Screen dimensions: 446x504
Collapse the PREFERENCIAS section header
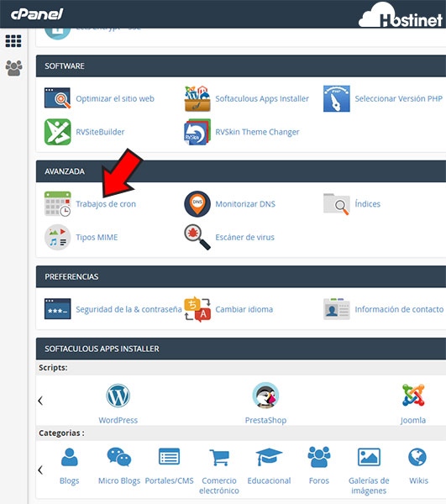(241, 276)
